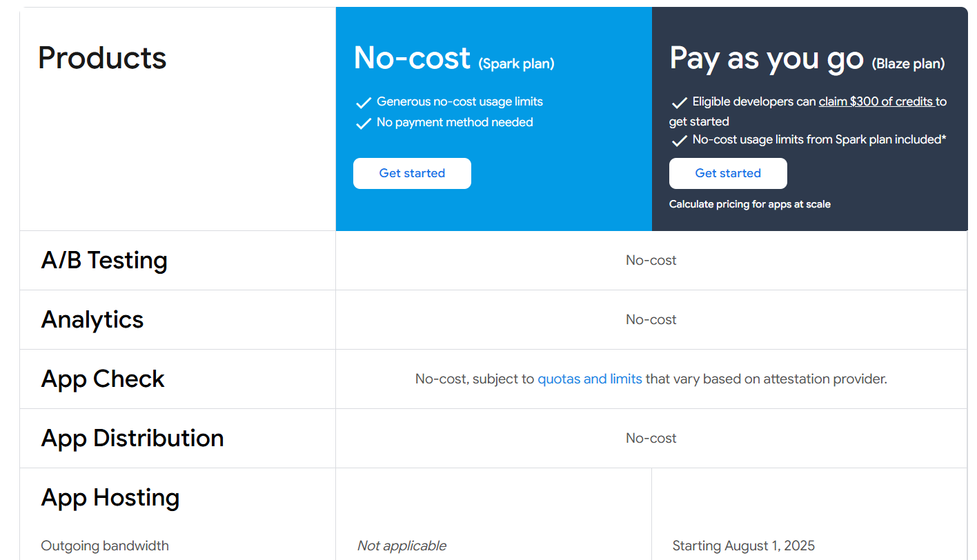Screen dimensions: 977x560
Task: Open the "quotas and limits" link
Action: [x=590, y=379]
